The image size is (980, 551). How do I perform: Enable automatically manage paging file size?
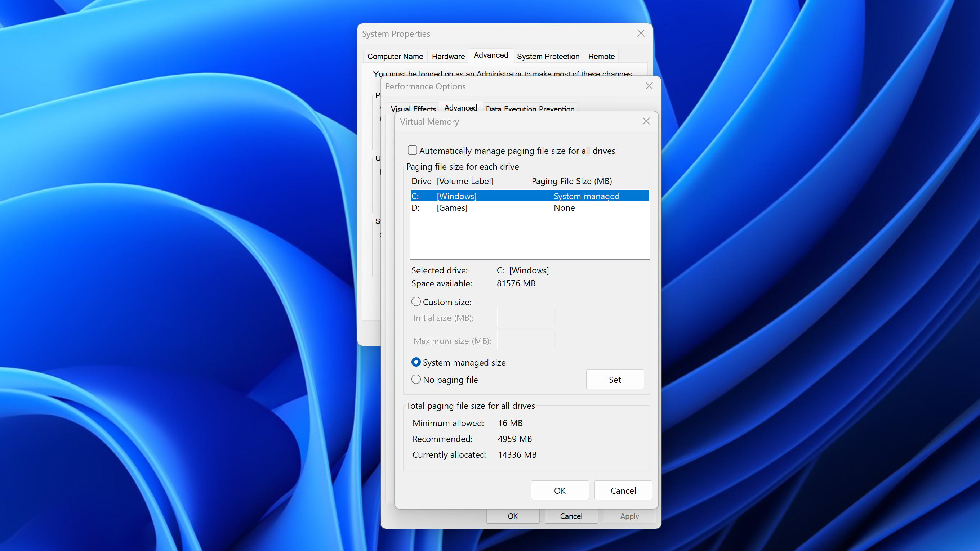click(x=413, y=150)
